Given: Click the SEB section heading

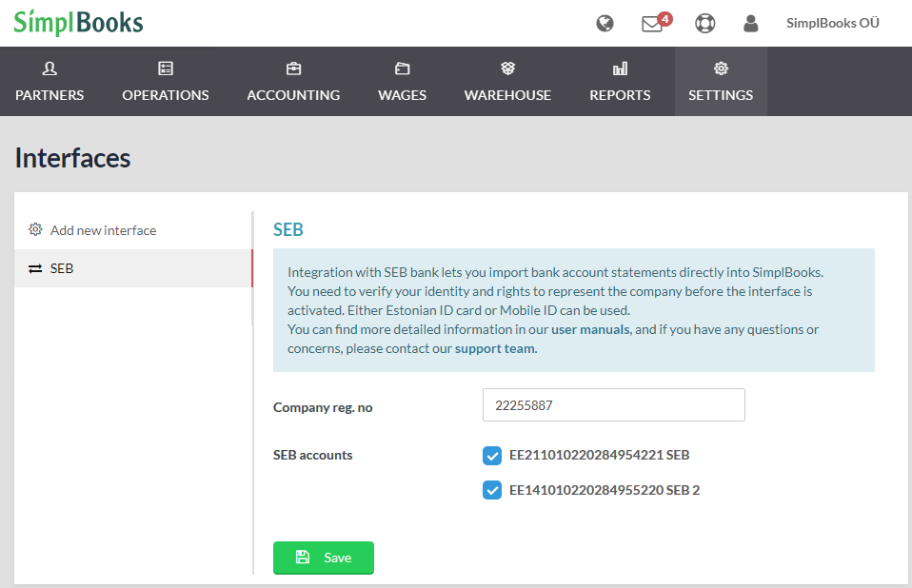Looking at the screenshot, I should point(288,229).
